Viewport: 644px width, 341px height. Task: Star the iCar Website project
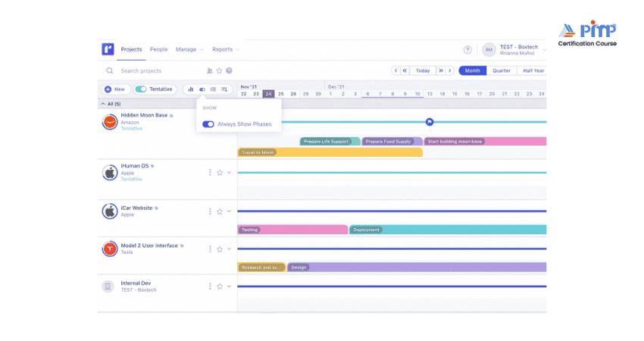(220, 211)
